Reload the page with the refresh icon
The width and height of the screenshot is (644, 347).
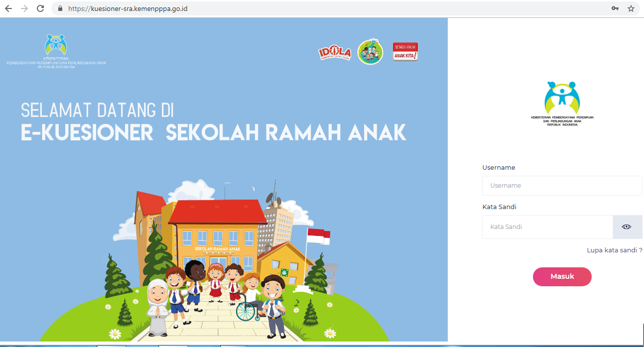40,8
